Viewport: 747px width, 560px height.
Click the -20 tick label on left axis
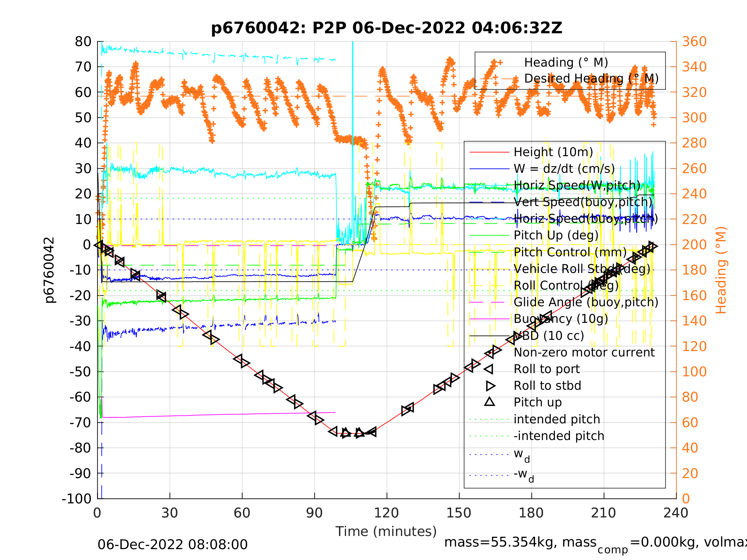[x=81, y=296]
